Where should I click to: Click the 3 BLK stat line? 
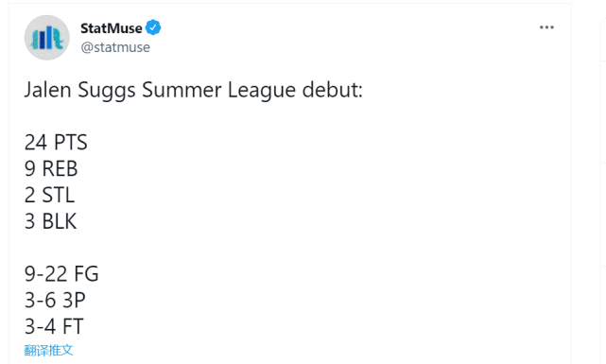51,221
